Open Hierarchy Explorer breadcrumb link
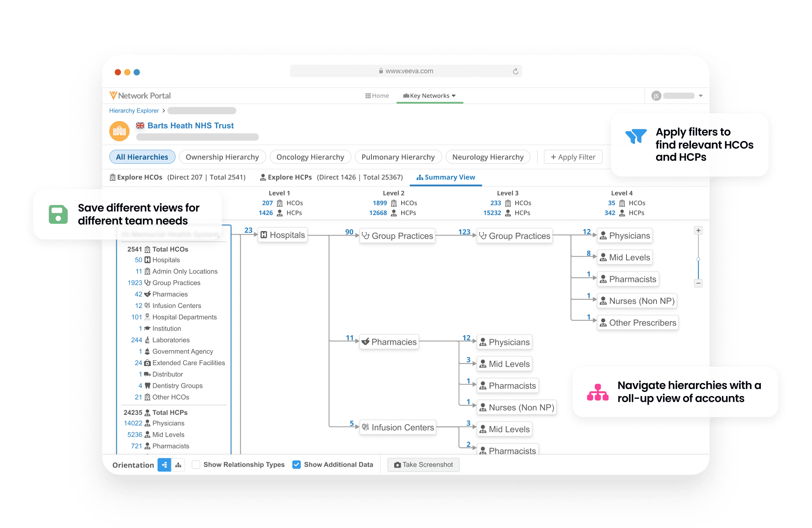Screen dimensions: 812x528 [x=134, y=110]
